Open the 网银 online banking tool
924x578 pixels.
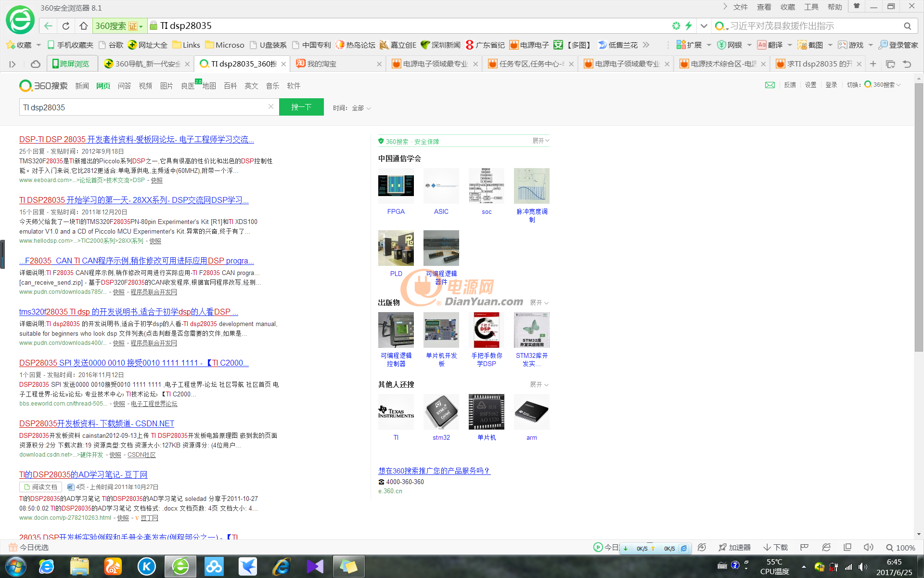[x=730, y=45]
